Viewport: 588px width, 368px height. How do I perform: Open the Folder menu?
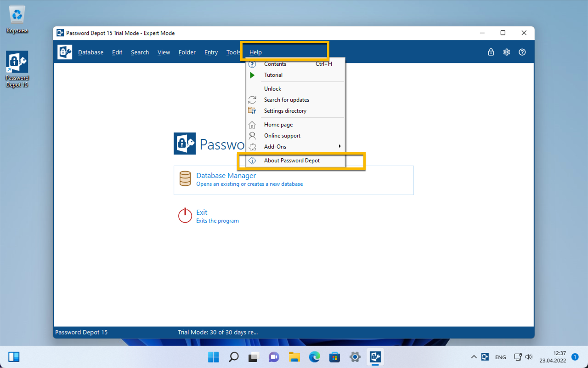[187, 52]
